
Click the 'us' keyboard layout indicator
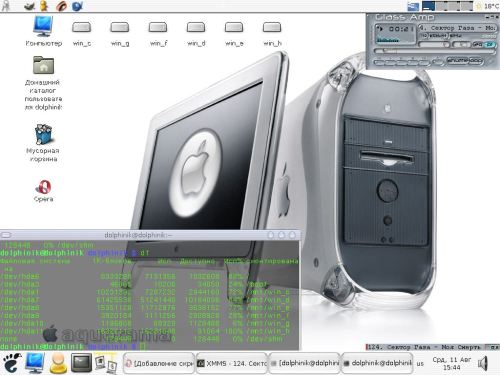(x=420, y=363)
